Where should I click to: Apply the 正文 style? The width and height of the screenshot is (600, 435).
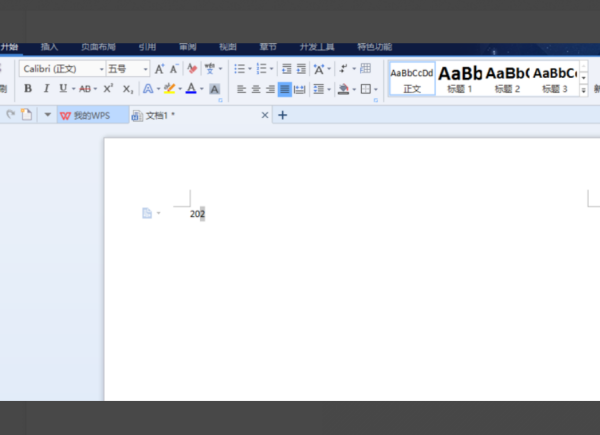click(411, 78)
